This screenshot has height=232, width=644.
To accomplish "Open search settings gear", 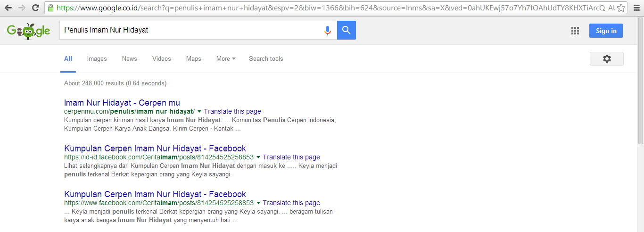I will tap(607, 58).
